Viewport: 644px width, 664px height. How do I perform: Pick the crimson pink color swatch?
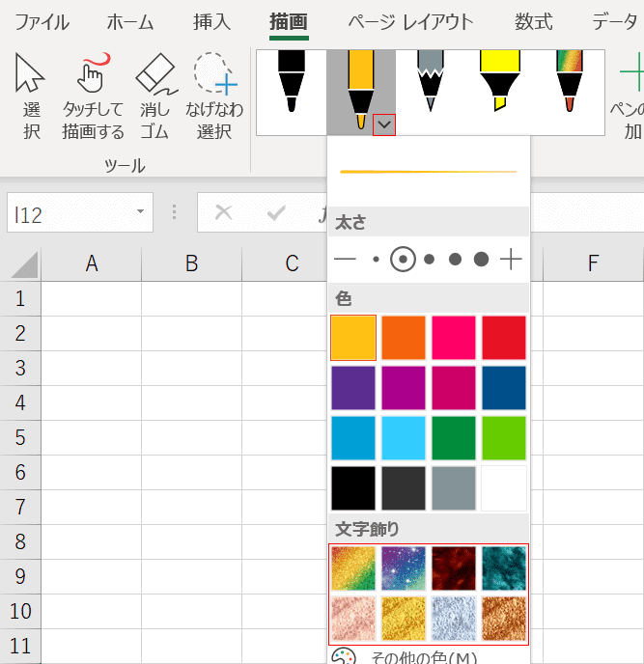click(454, 388)
